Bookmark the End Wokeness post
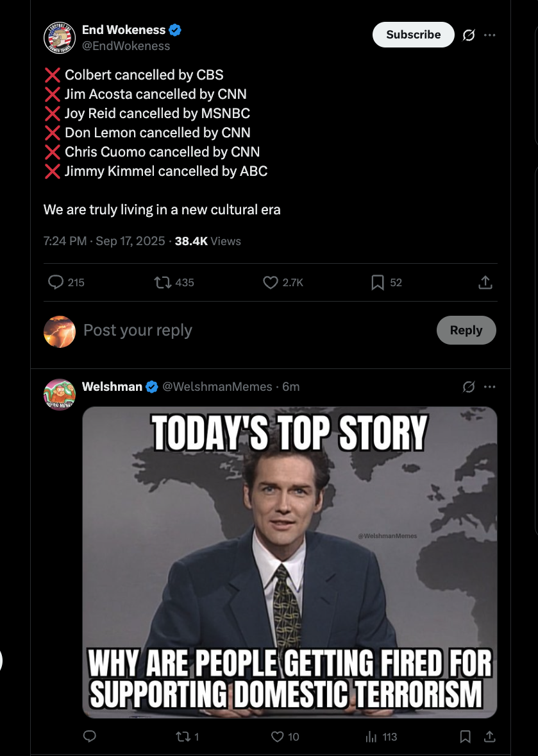The width and height of the screenshot is (538, 756). point(378,282)
